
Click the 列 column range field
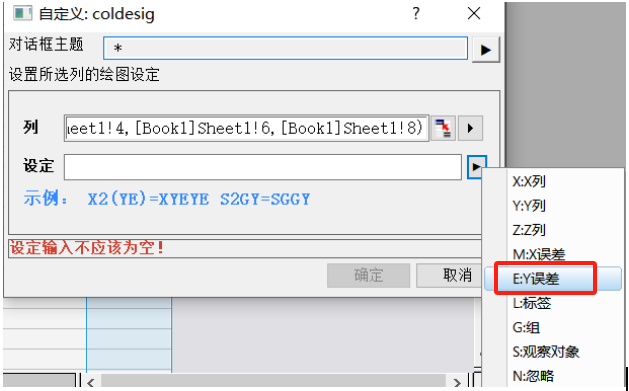pos(246,128)
